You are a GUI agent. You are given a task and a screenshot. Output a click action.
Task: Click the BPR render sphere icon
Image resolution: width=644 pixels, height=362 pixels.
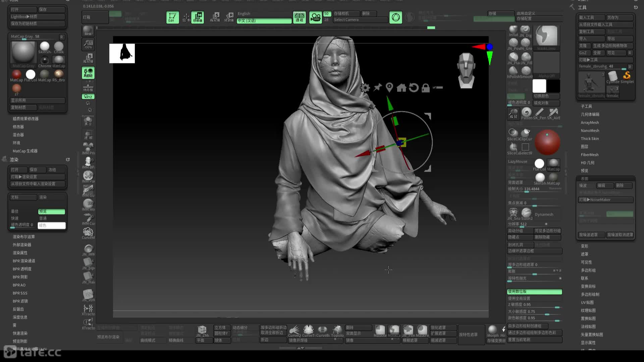click(88, 31)
